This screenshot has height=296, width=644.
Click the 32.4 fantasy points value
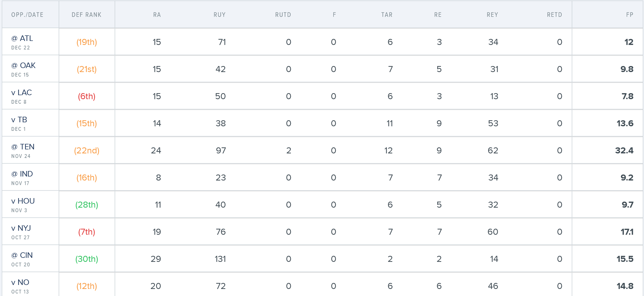coord(624,151)
